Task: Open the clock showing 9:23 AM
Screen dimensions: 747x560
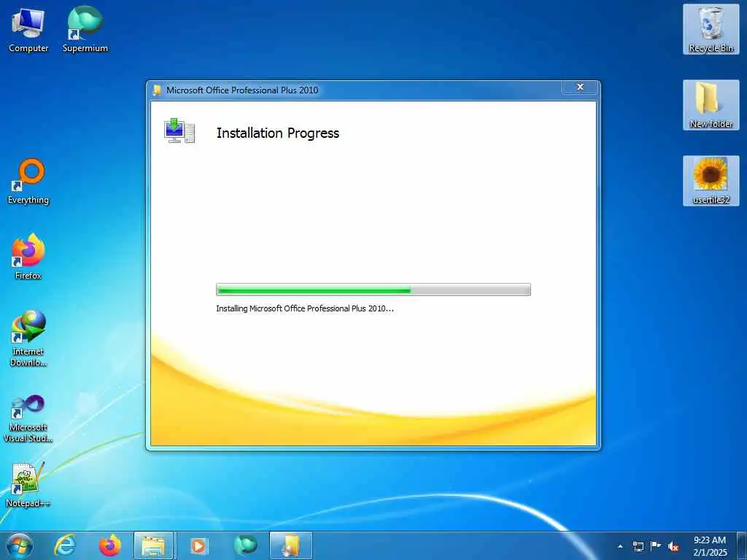Action: pyautogui.click(x=709, y=545)
